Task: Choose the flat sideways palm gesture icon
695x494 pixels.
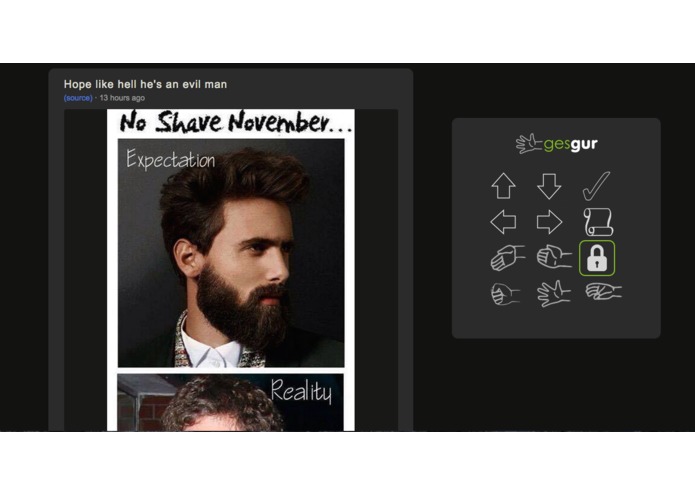Action: (603, 292)
